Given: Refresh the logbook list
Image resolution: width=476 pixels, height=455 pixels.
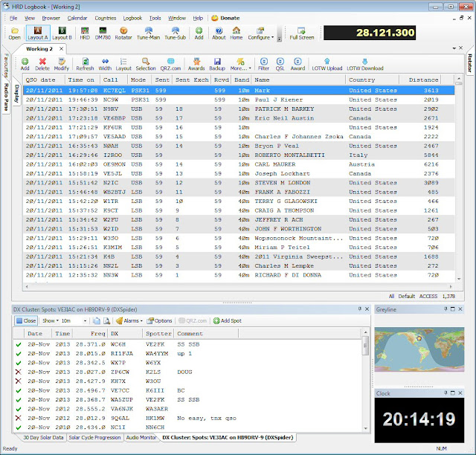Looking at the screenshot, I should (85, 64).
